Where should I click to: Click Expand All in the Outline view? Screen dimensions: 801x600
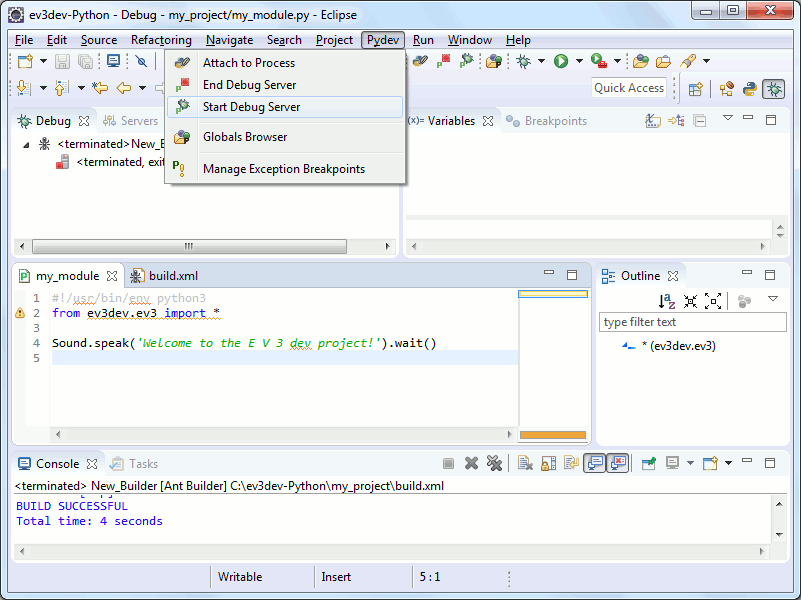pyautogui.click(x=713, y=301)
